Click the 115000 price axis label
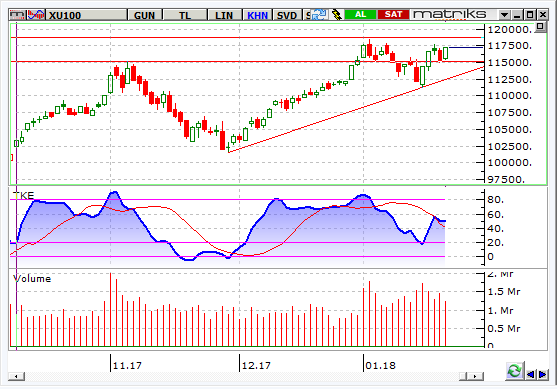The image size is (557, 389). (x=509, y=63)
